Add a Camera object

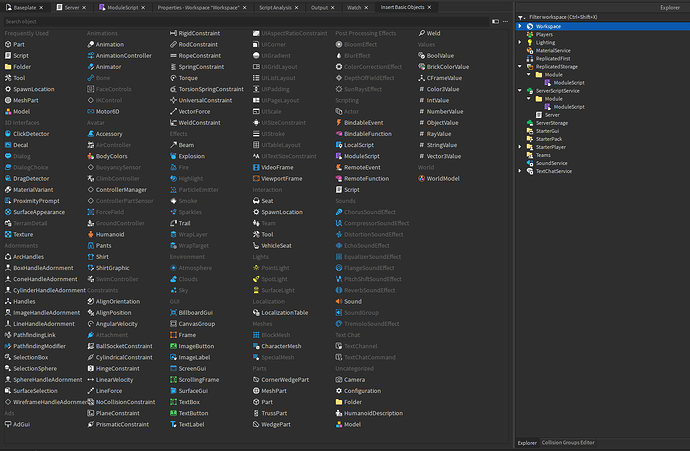pos(350,379)
